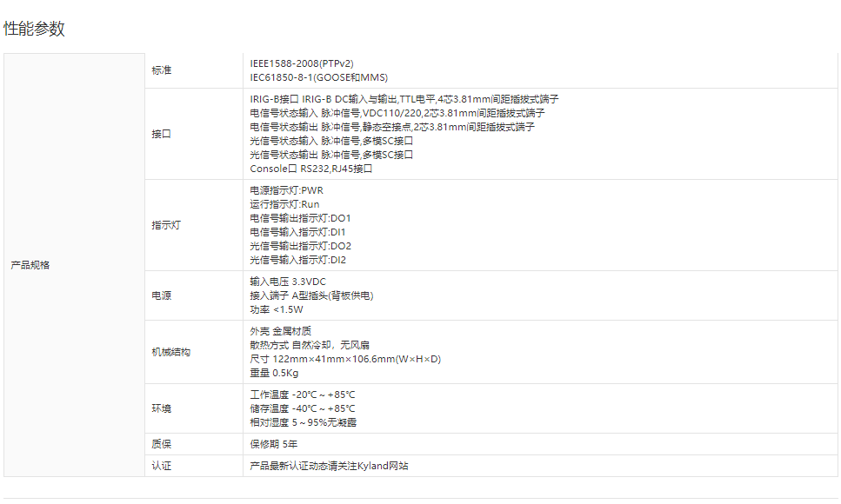
Task: Click the 指示灯 row label
Action: pos(166,225)
